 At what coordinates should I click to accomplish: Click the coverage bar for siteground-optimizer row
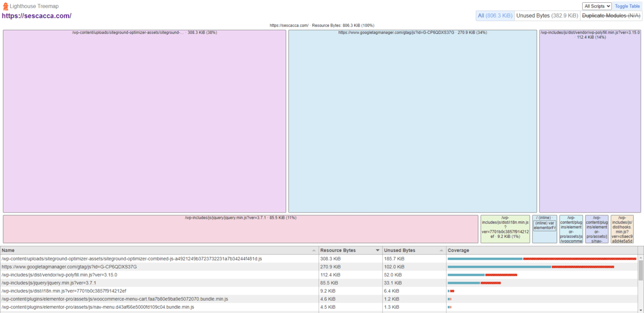tap(542, 259)
